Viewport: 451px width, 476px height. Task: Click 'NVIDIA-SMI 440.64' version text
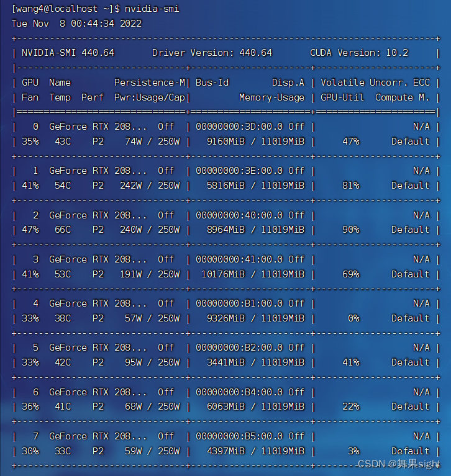point(68,53)
